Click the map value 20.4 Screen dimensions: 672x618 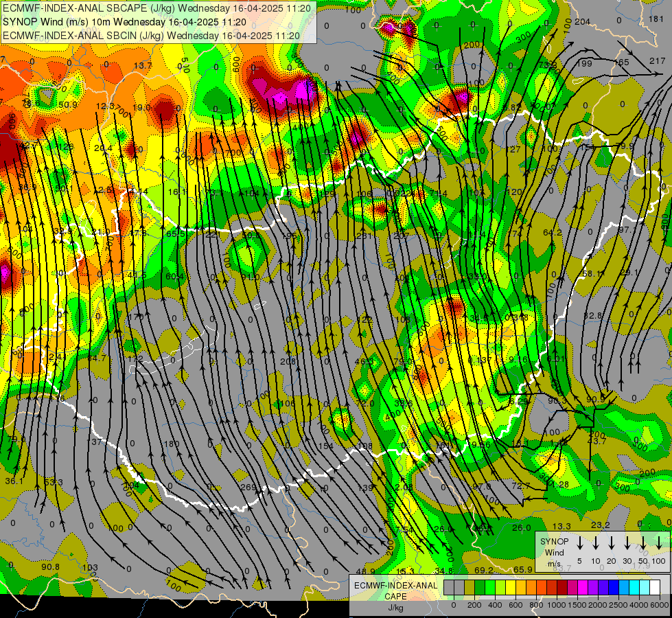pos(103,148)
